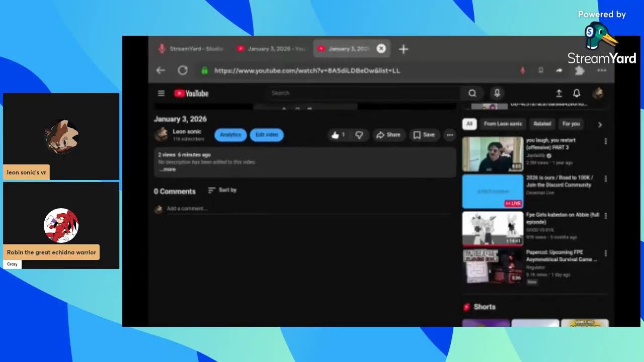Viewport: 644px width, 362px height.
Task: Click the red microphone icon in browser toolbar
Action: pos(522,70)
